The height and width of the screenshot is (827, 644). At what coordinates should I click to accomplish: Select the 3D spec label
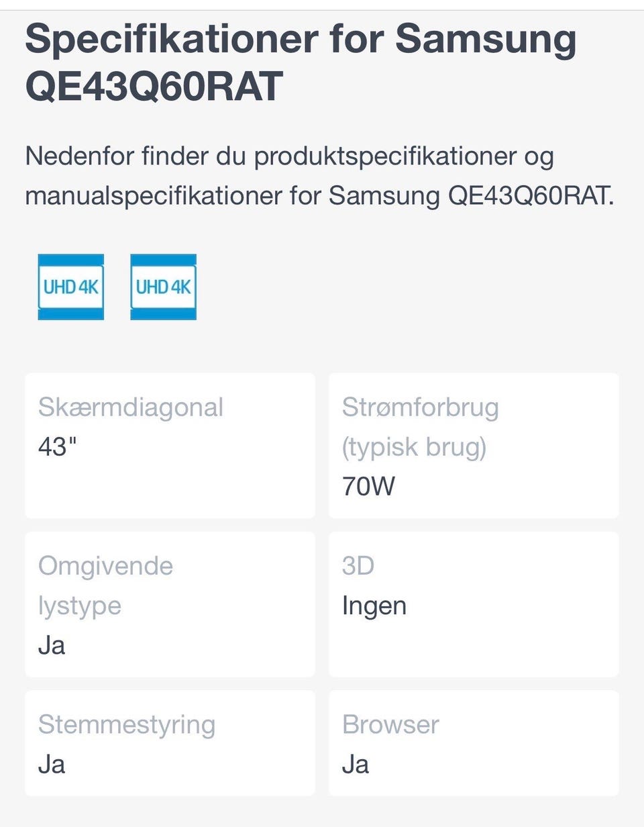[x=358, y=566]
